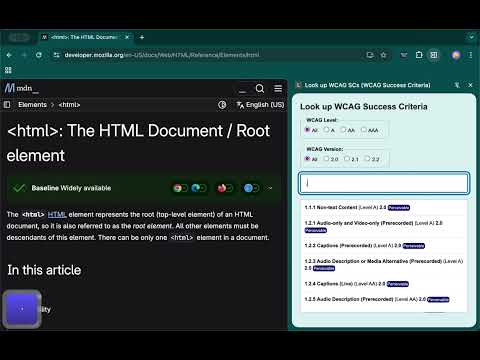480x360 pixels.
Task: Open the apps grid icon in bookmarks bar
Action: tap(8, 70)
